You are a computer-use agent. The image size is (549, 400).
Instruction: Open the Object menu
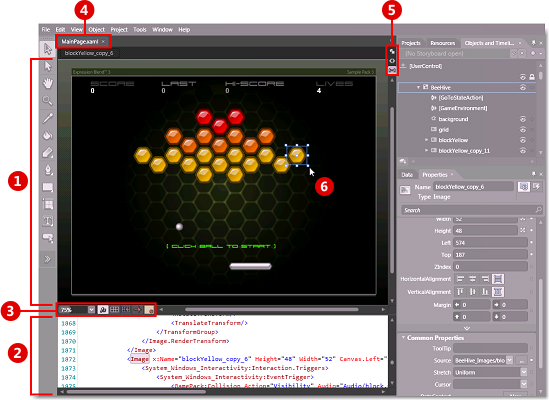pyautogui.click(x=97, y=29)
